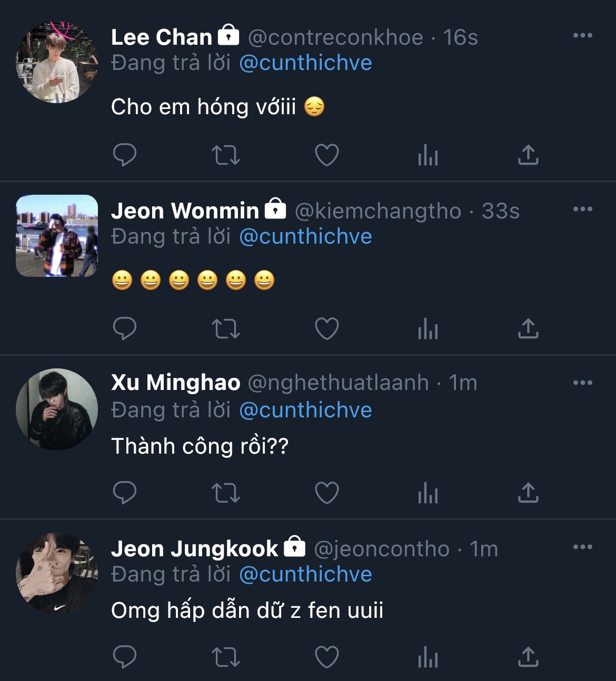Screen dimensions: 616x681
Task: Like Lee Chan's tweet
Action: click(326, 155)
